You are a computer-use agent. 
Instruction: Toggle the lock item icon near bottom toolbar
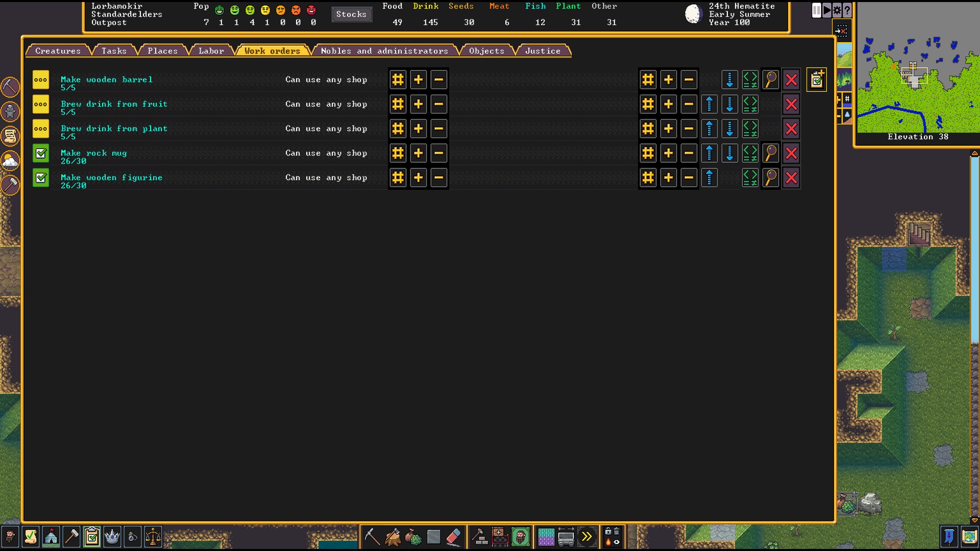608,532
